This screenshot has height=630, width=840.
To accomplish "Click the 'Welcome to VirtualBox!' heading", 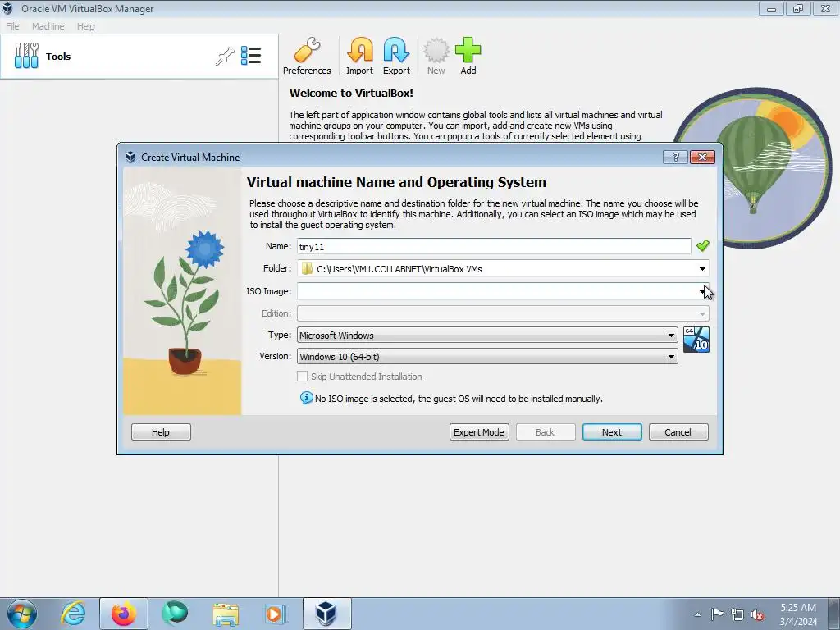I will (351, 93).
